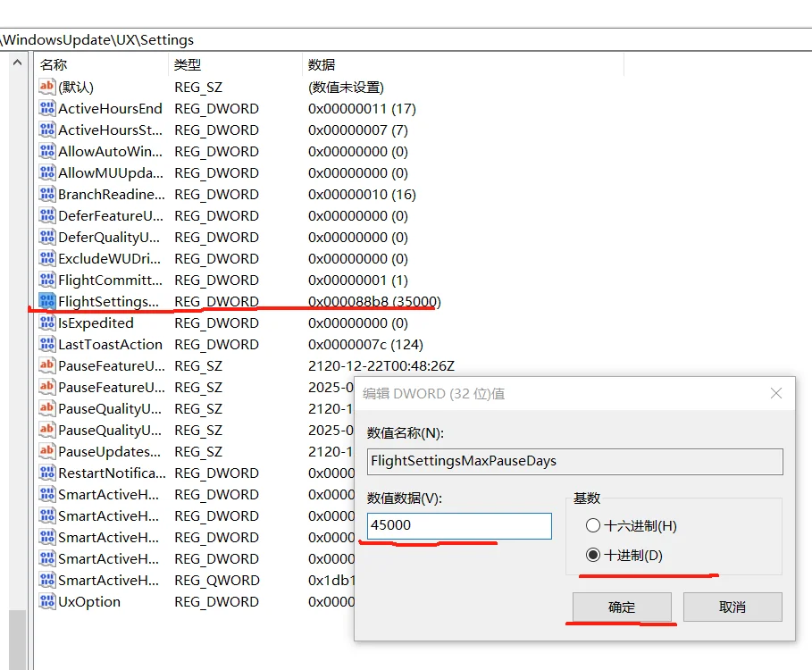Click data 2120-12-22T00:48:26Z
This screenshot has height=670, width=812.
381,366
